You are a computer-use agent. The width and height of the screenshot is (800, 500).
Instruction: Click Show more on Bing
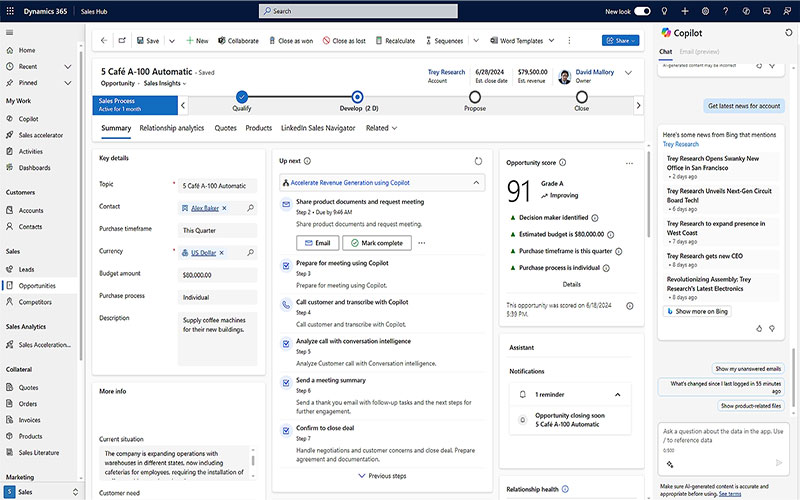(697, 311)
